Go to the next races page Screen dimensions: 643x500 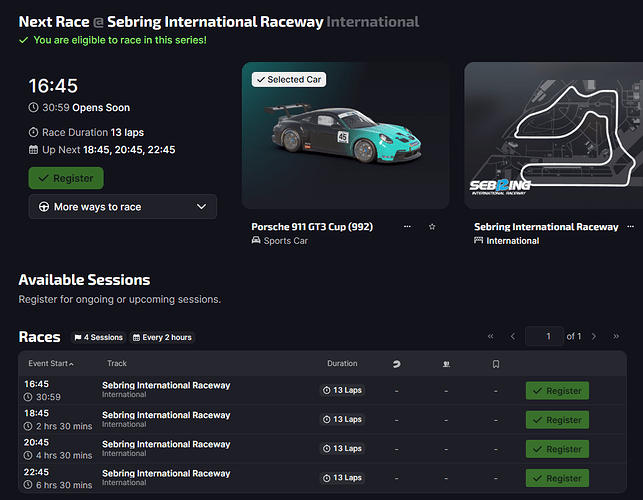tap(594, 337)
